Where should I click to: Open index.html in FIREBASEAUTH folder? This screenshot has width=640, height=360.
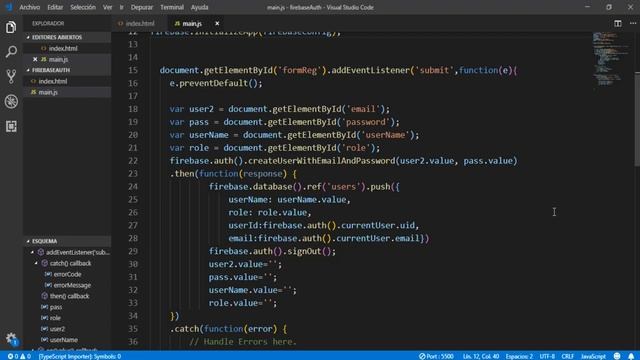coord(67,81)
